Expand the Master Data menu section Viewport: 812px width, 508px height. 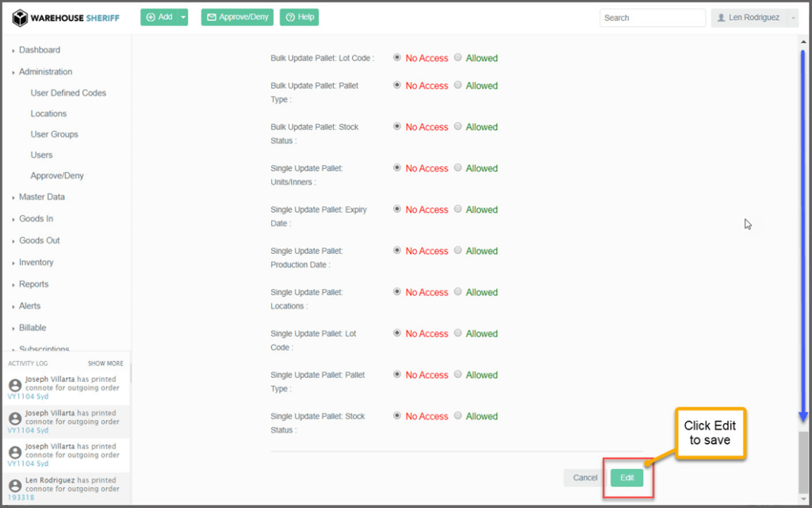[x=41, y=197]
